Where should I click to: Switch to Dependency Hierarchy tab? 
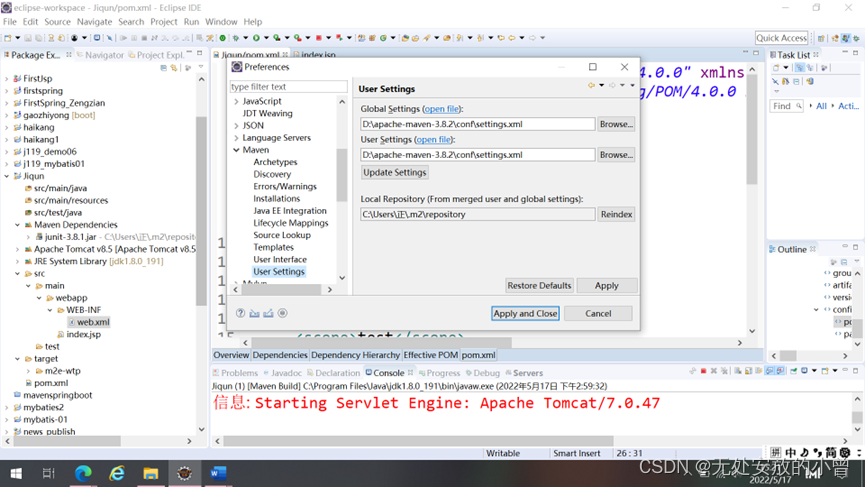point(355,355)
